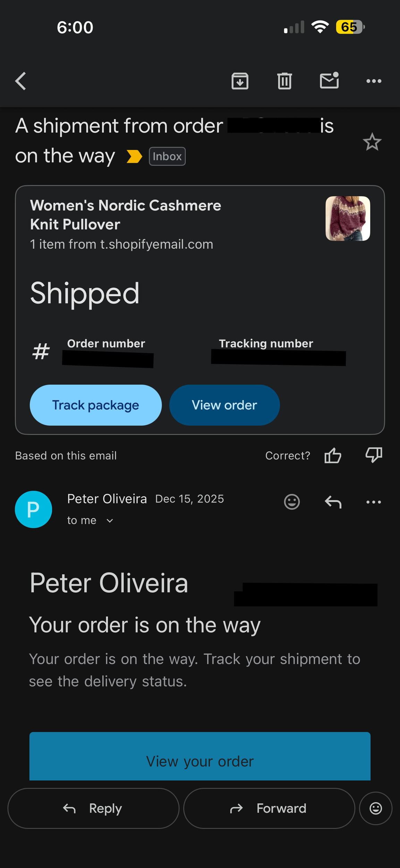Give thumbs down for incorrect summary
The height and width of the screenshot is (868, 400).
coord(374,455)
